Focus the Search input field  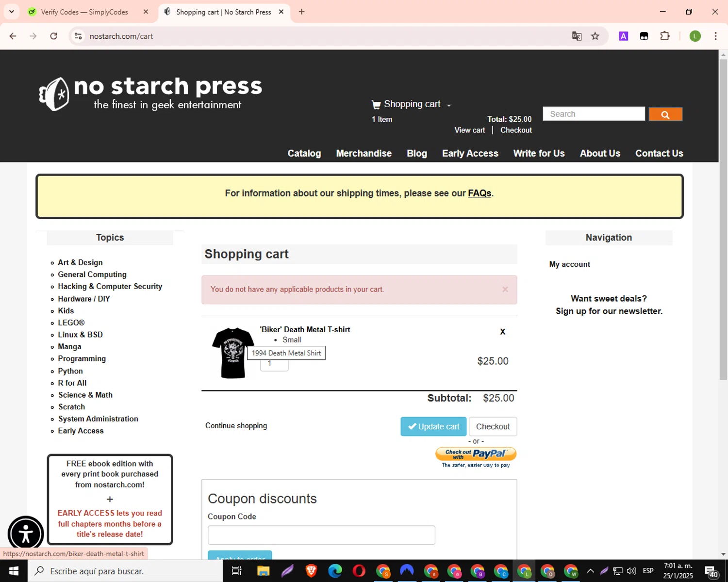pyautogui.click(x=594, y=114)
